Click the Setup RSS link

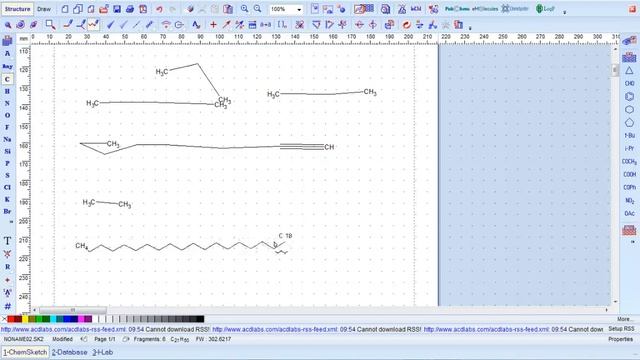pos(621,329)
